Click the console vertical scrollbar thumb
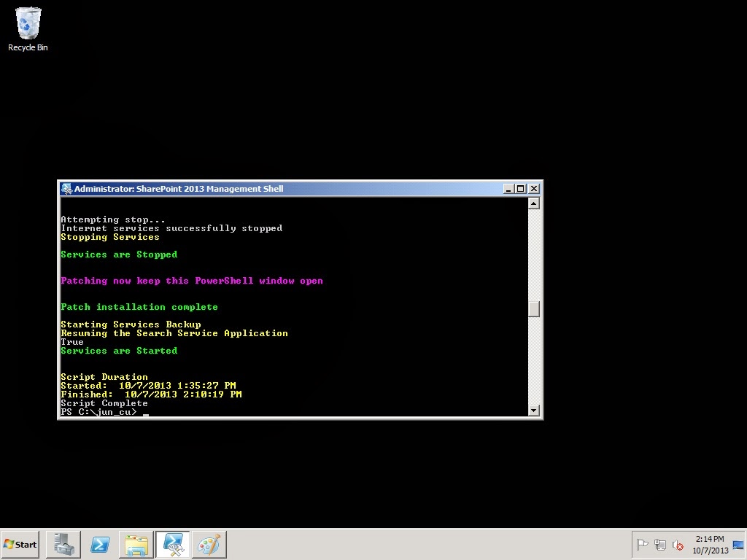The width and height of the screenshot is (747, 560). coord(534,308)
